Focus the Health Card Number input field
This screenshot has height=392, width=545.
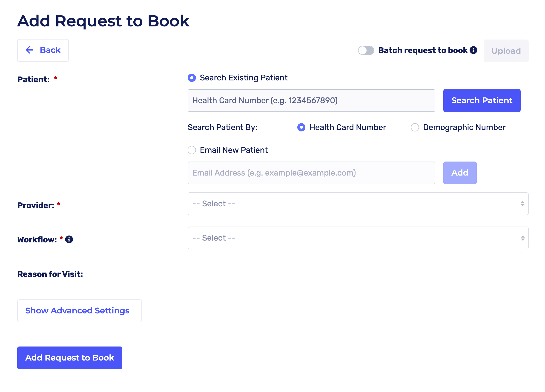tap(311, 101)
